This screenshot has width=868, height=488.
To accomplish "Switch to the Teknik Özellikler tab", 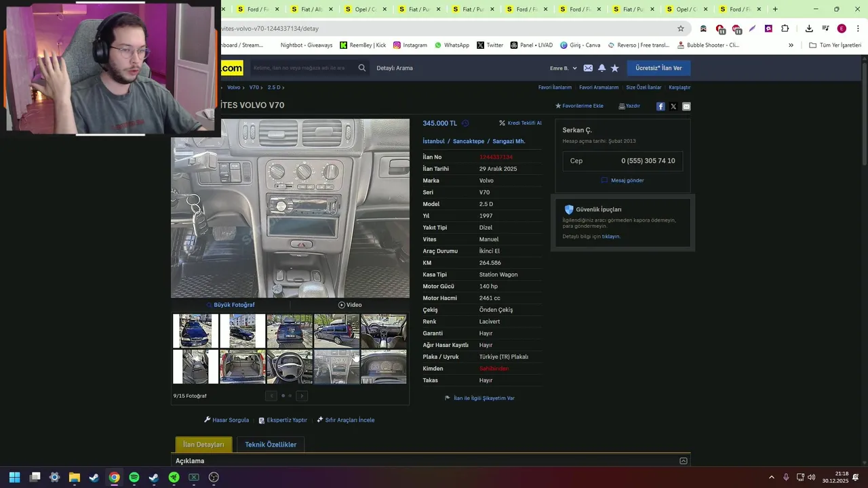I will (x=271, y=445).
